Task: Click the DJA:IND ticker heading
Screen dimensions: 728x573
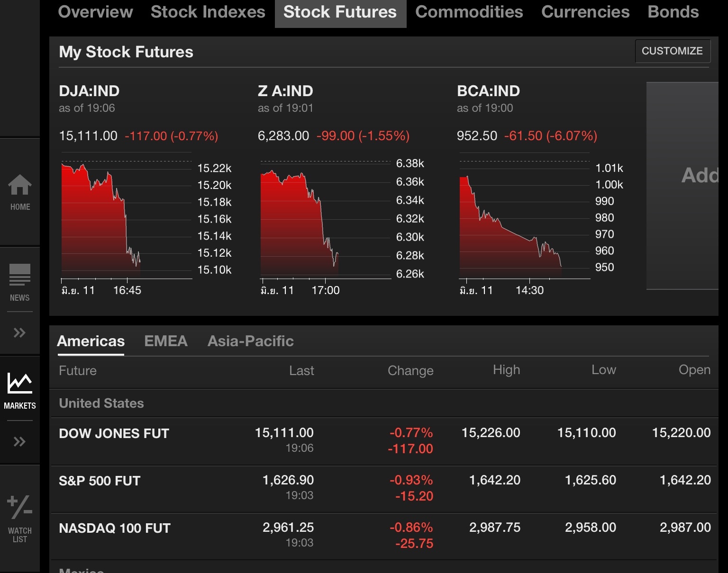Action: [89, 91]
